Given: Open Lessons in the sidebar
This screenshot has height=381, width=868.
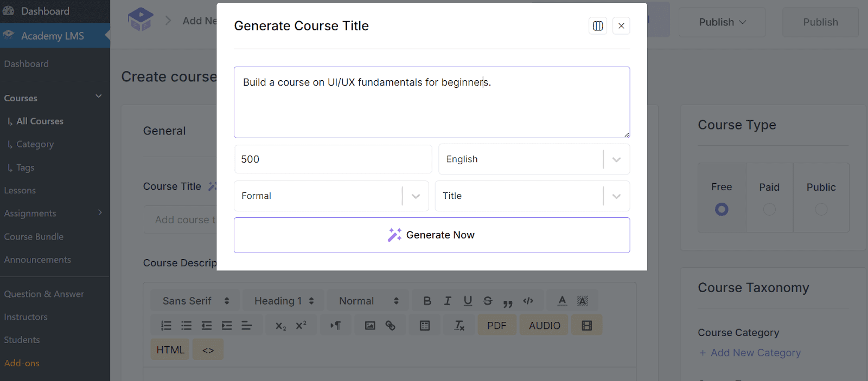Looking at the screenshot, I should click(x=20, y=191).
